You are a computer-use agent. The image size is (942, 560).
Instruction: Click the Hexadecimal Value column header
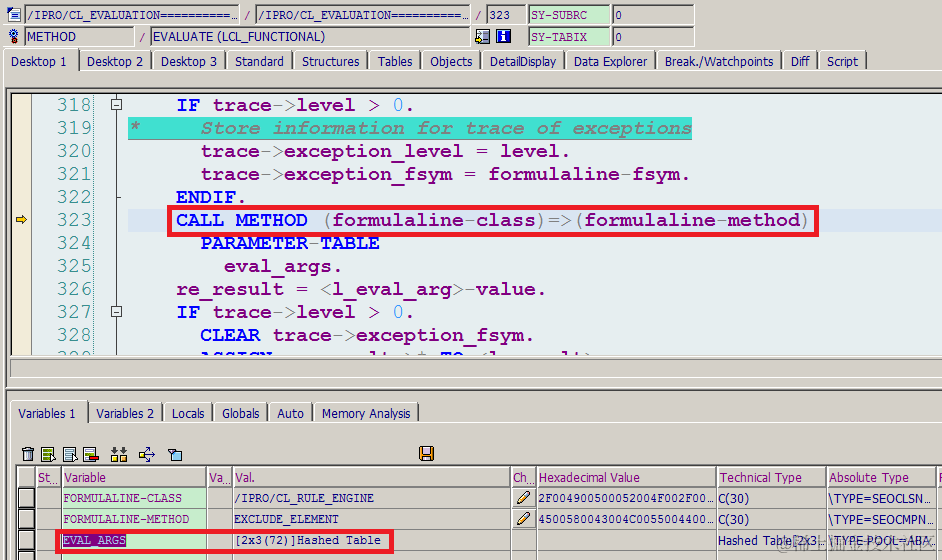click(x=627, y=478)
